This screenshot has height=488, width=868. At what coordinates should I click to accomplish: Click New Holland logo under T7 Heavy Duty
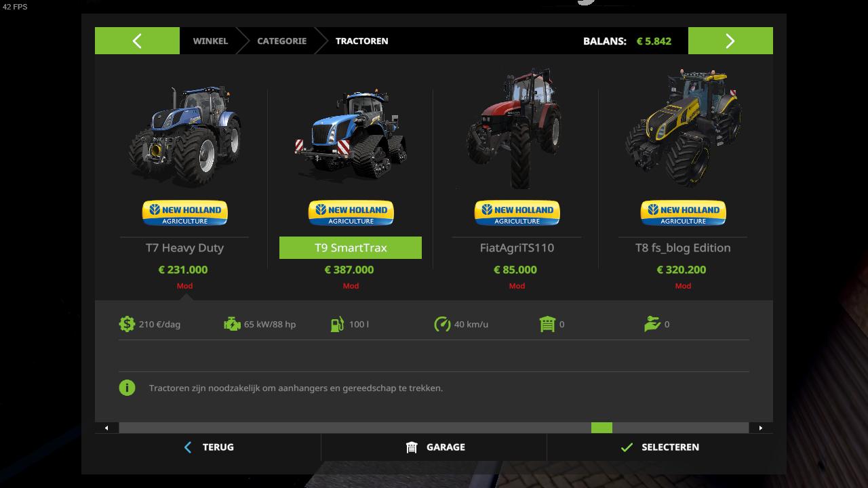[184, 213]
